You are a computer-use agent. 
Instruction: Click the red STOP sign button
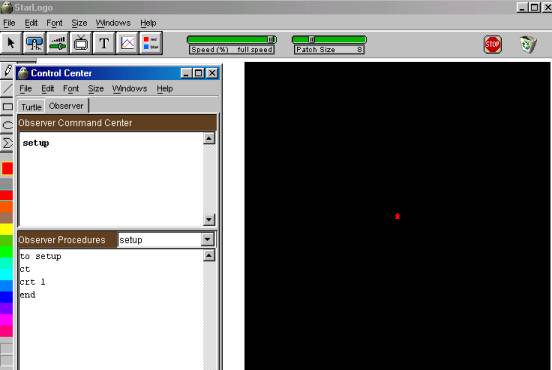pos(493,44)
